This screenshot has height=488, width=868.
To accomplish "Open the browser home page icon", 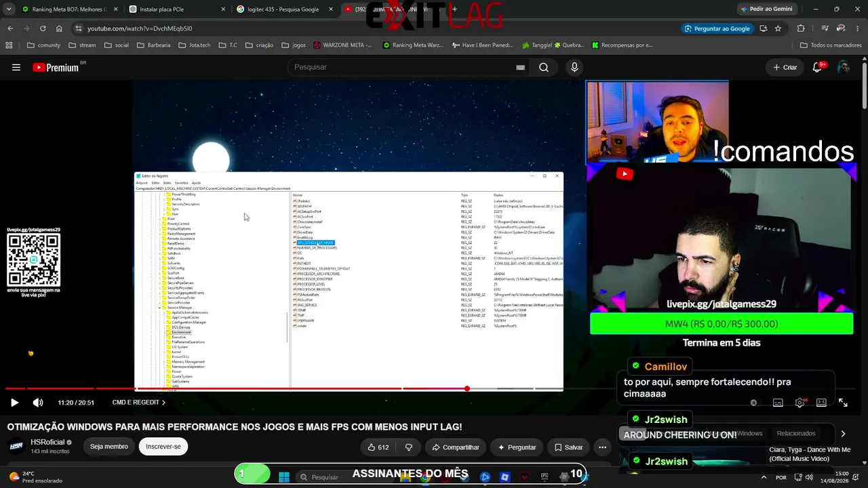I will pyautogui.click(x=59, y=28).
